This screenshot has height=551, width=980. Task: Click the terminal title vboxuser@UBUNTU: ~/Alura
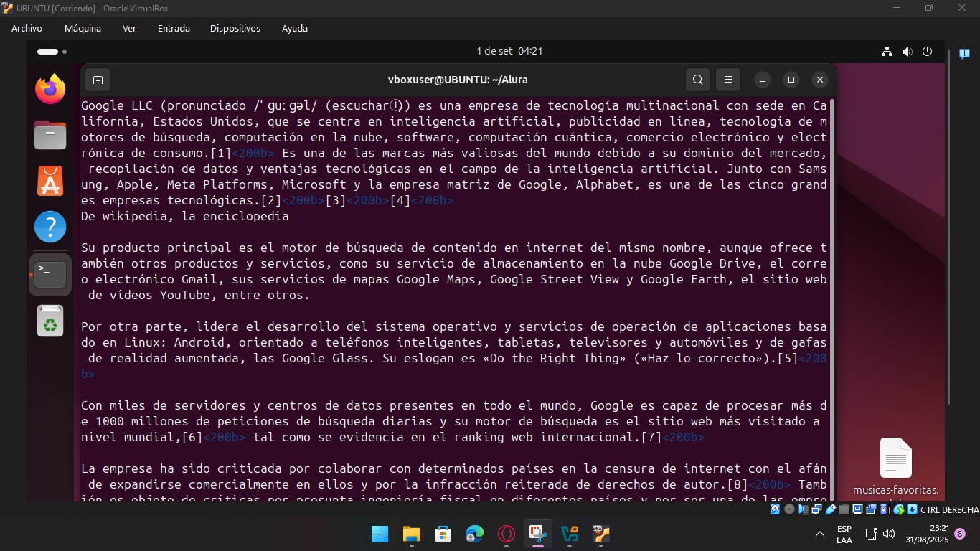[458, 80]
